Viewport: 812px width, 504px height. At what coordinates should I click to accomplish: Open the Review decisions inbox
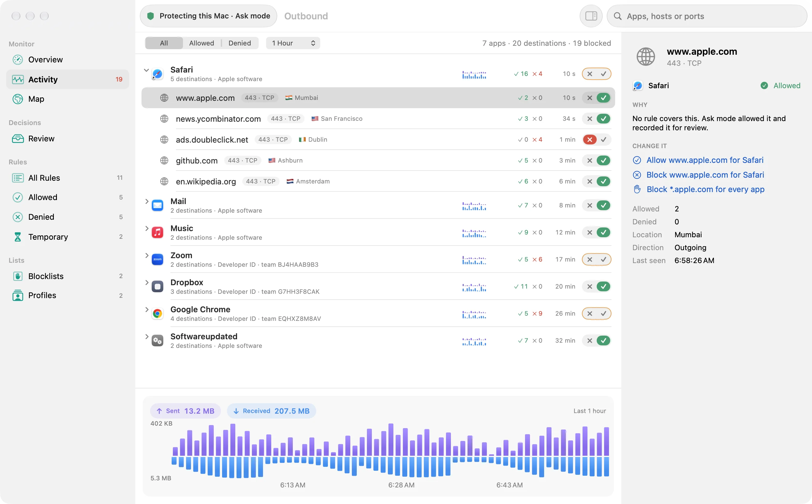(67, 138)
